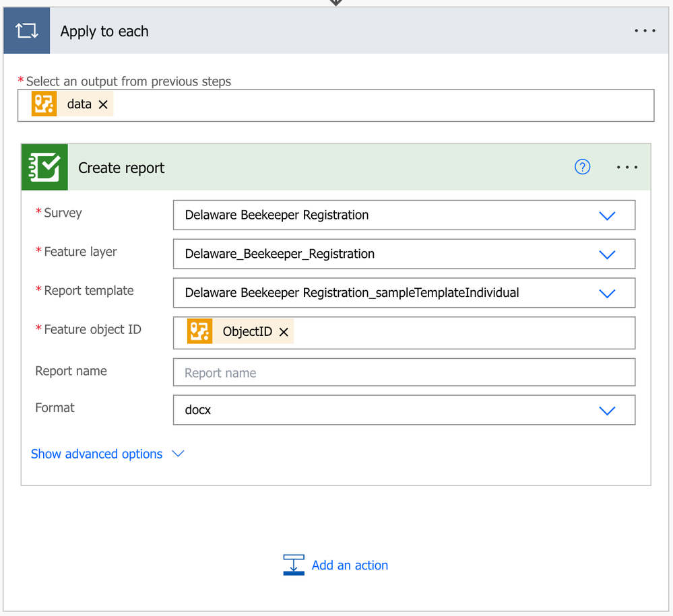The image size is (673, 616).
Task: Click into the Report name field
Action: (404, 372)
